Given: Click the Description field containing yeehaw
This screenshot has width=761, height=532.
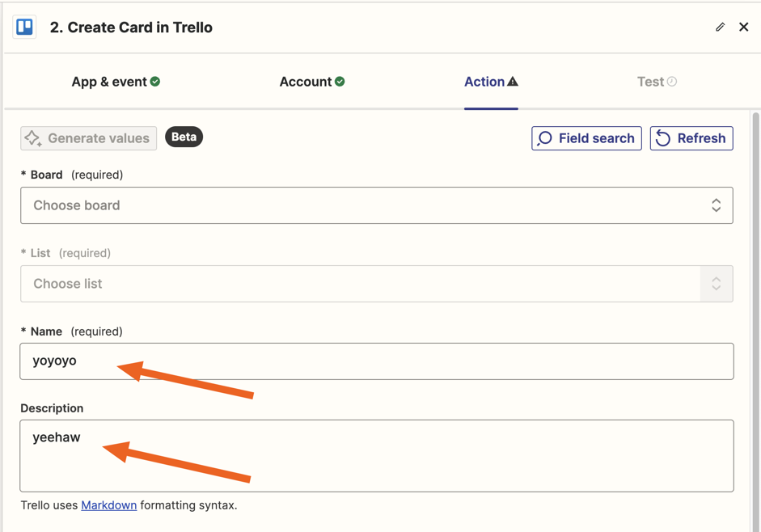Looking at the screenshot, I should [x=377, y=456].
